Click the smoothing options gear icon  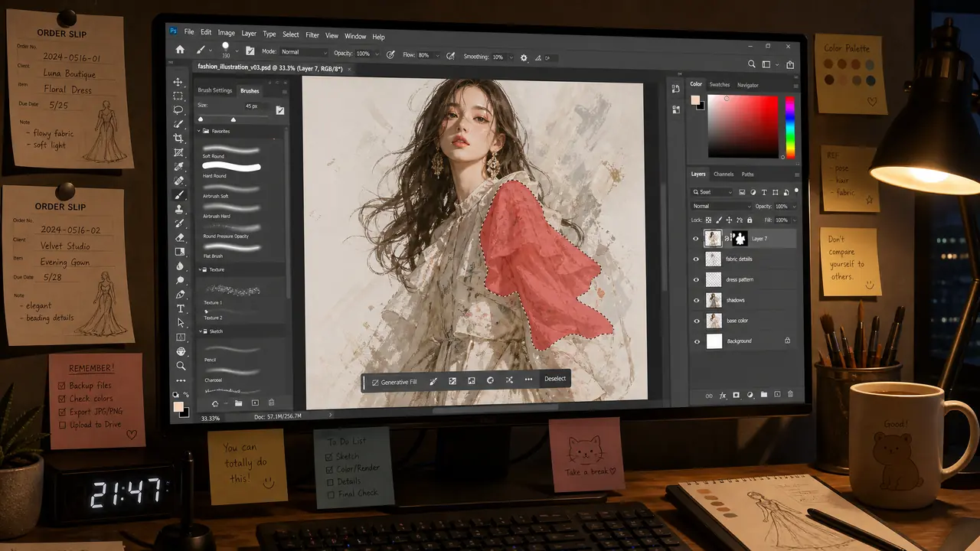524,57
